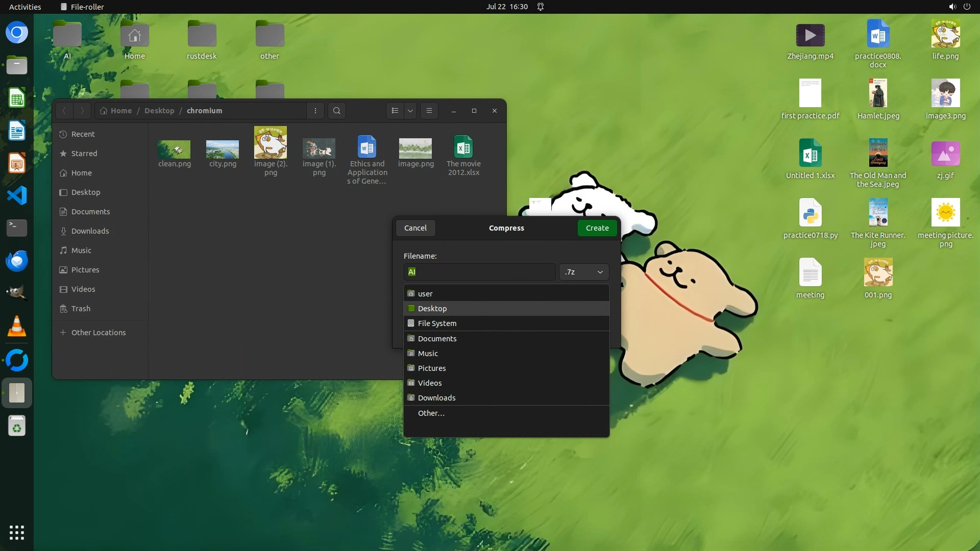980x551 pixels.
Task: Click the Filename input field
Action: [479, 272]
